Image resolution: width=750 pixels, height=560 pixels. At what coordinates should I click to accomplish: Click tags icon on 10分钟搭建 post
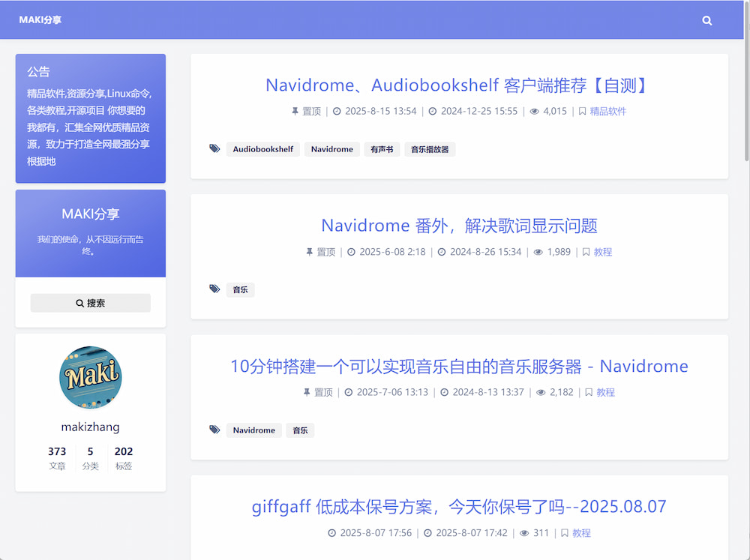coord(214,430)
